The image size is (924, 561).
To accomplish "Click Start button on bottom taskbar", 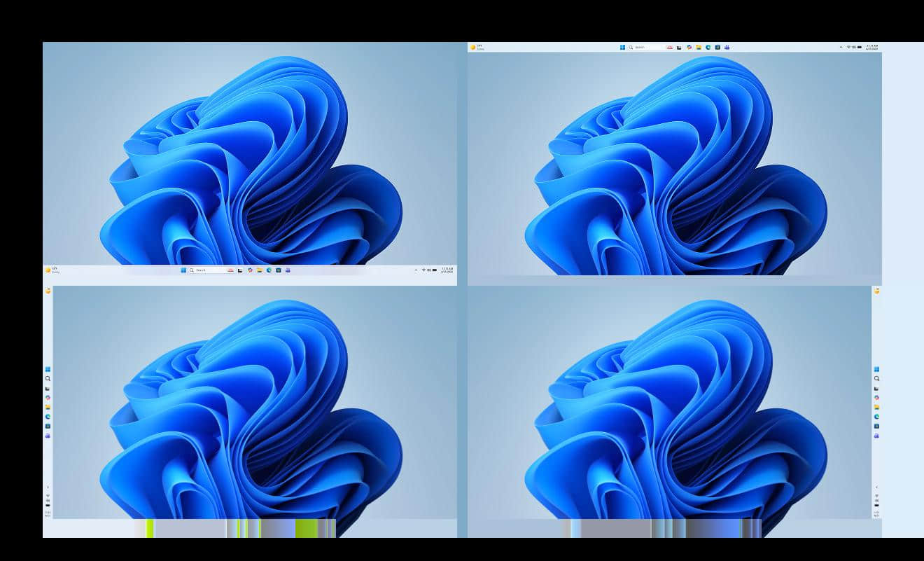I will click(183, 270).
